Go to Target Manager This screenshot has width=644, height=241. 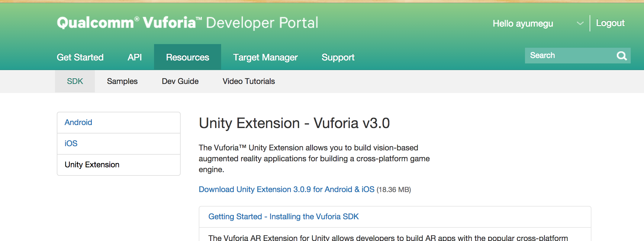tap(265, 57)
